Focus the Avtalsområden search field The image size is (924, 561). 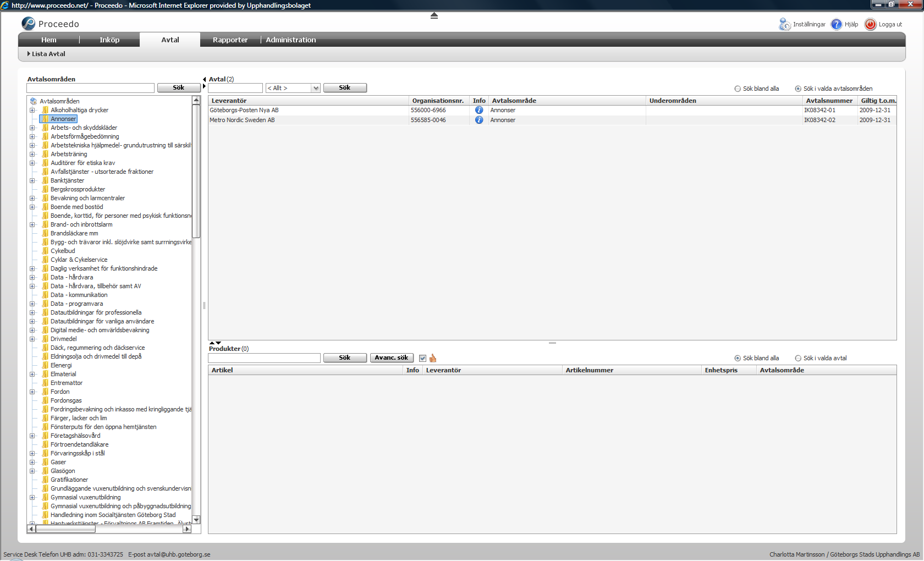click(91, 88)
